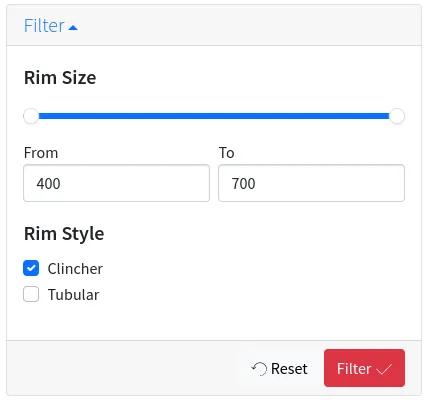Click the blue Filter link text
428x402 pixels.
(44, 26)
